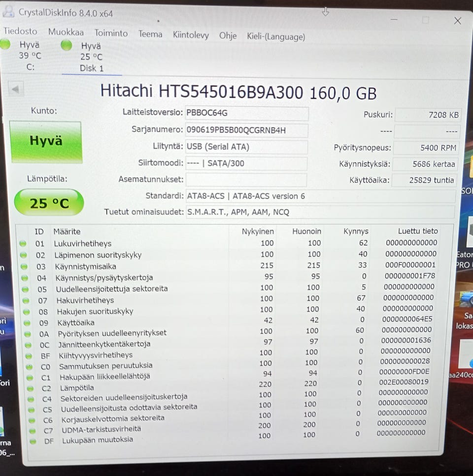Open the Muokkaa menu
This screenshot has width=473, height=476.
coord(66,32)
